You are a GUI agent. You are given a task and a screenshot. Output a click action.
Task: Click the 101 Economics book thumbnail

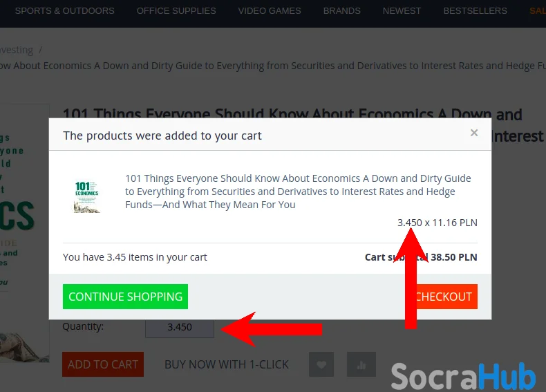(86, 196)
